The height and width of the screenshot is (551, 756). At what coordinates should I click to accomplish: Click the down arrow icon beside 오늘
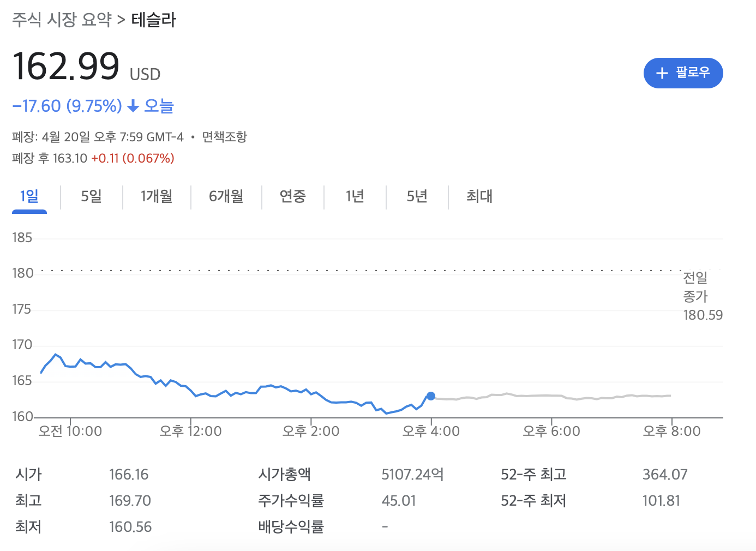coord(133,106)
